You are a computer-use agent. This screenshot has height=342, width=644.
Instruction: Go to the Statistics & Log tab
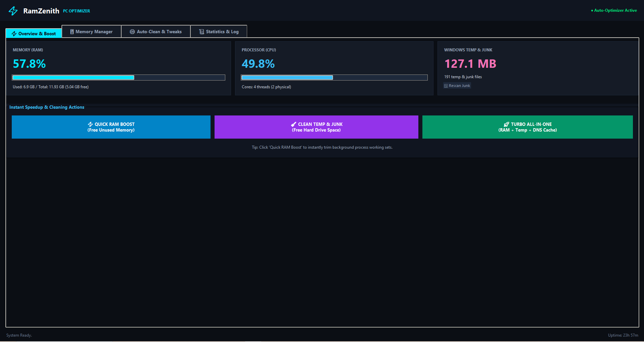(x=219, y=32)
